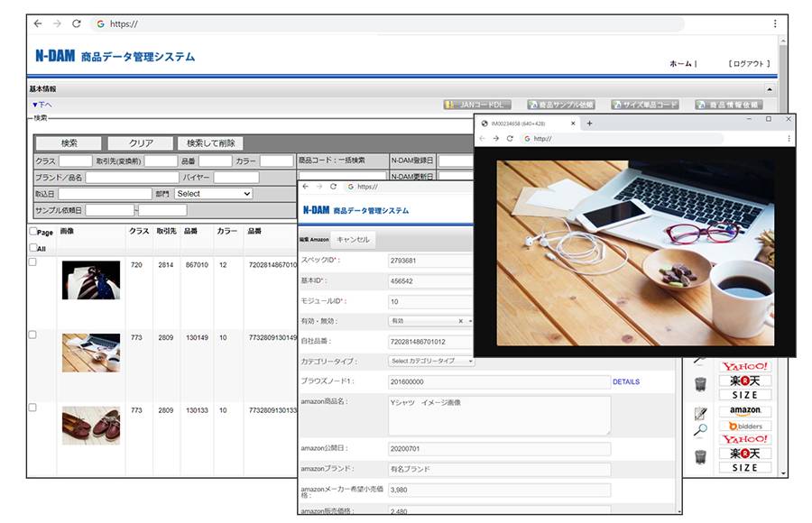The width and height of the screenshot is (812, 523).
Task: Open a new tab in the image preview window
Action: 589,124
